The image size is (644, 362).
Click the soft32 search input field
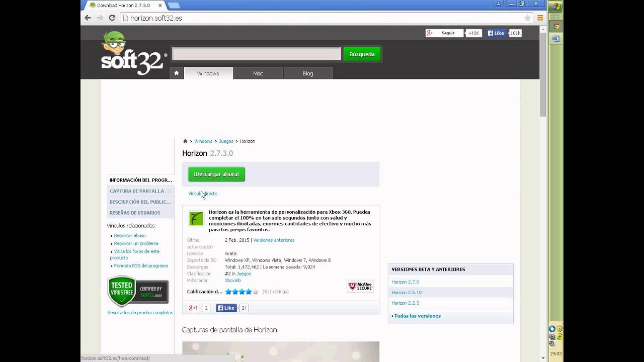[x=257, y=54]
